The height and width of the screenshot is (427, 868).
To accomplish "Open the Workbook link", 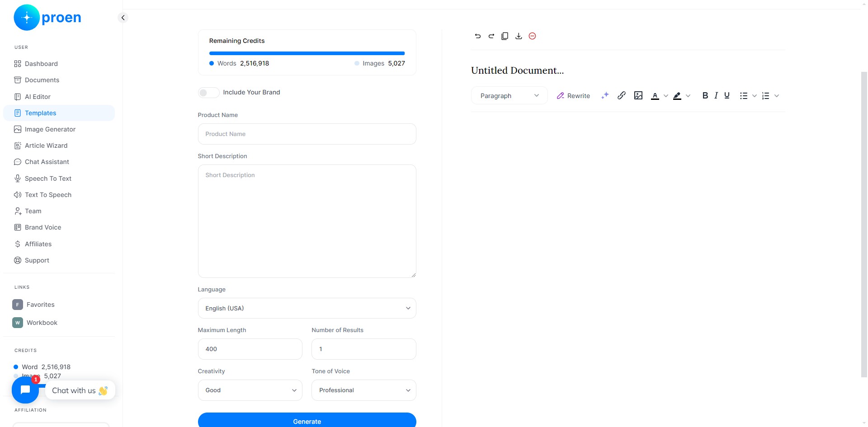I will click(35, 323).
